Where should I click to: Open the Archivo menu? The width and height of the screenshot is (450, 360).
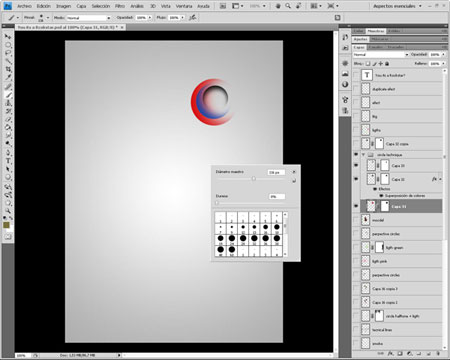(x=24, y=6)
